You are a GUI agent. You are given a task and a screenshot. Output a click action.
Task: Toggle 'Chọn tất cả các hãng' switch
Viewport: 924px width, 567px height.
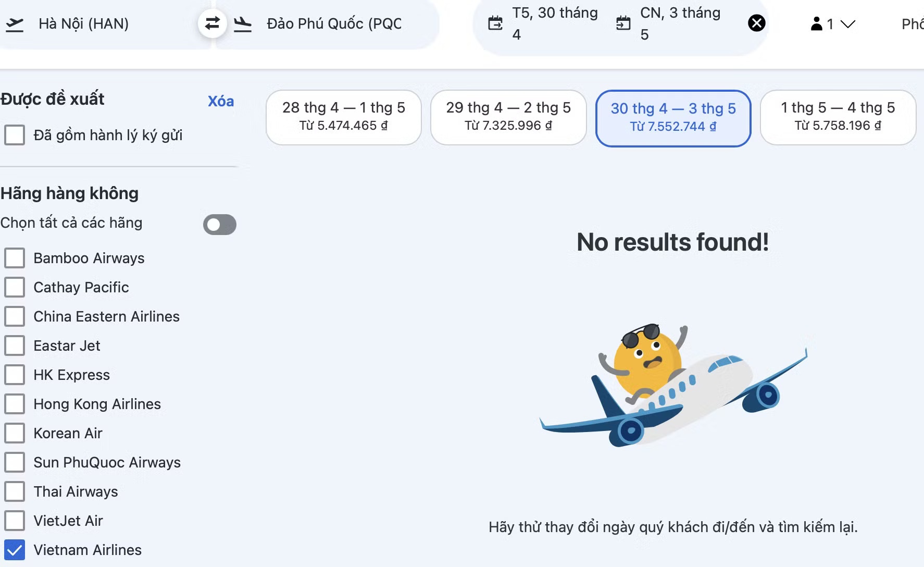[x=220, y=225]
